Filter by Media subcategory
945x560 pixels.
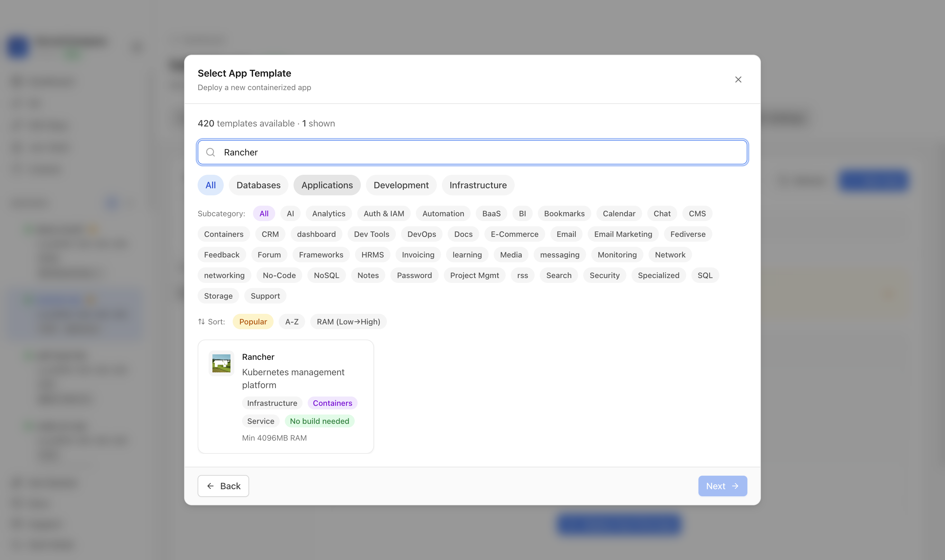[511, 255]
